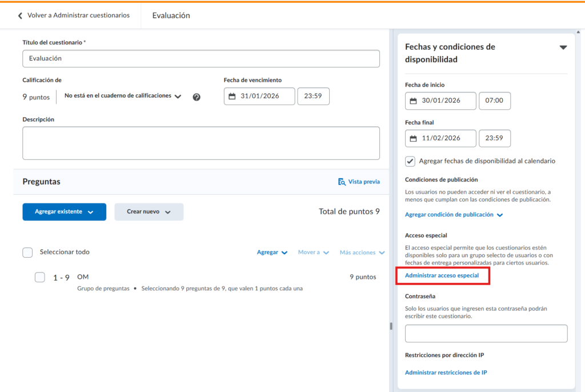Click the Descripción text area

point(201,143)
